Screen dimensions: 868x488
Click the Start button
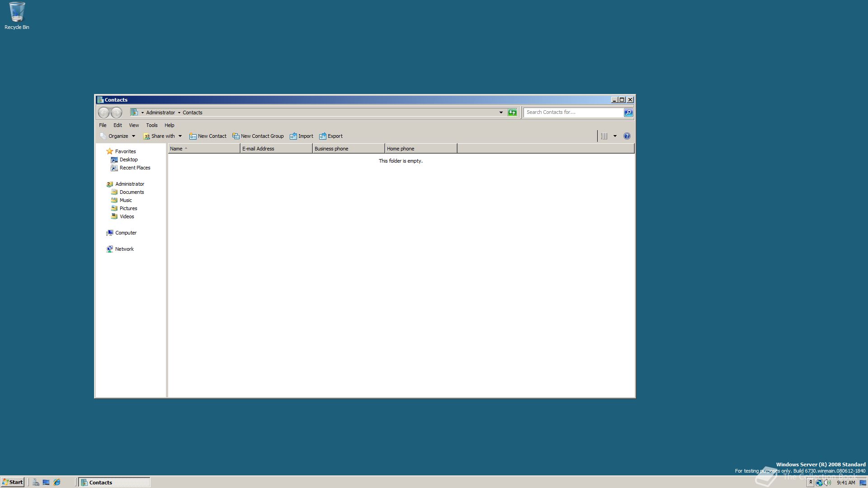coord(12,482)
